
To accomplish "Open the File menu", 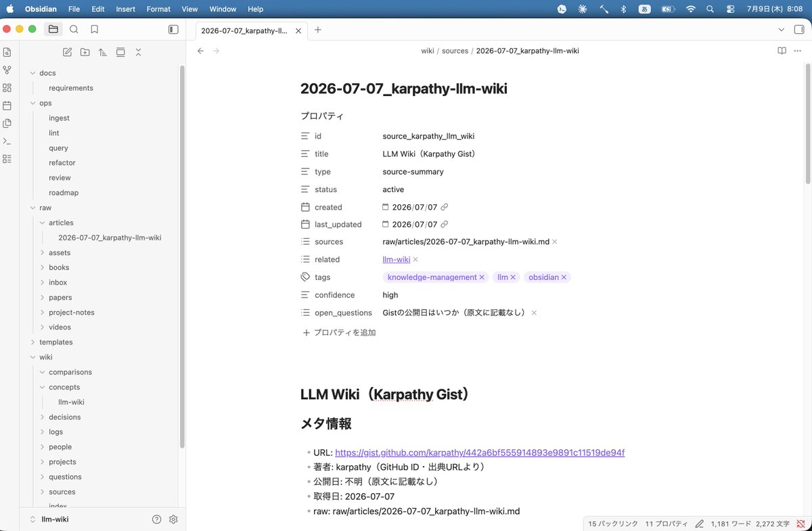I will coord(74,9).
